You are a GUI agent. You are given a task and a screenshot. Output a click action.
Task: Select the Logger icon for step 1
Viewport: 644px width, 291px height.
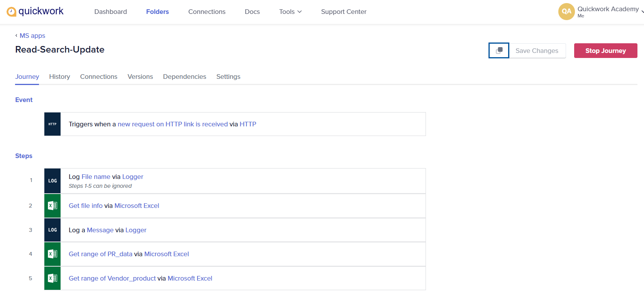click(x=52, y=181)
